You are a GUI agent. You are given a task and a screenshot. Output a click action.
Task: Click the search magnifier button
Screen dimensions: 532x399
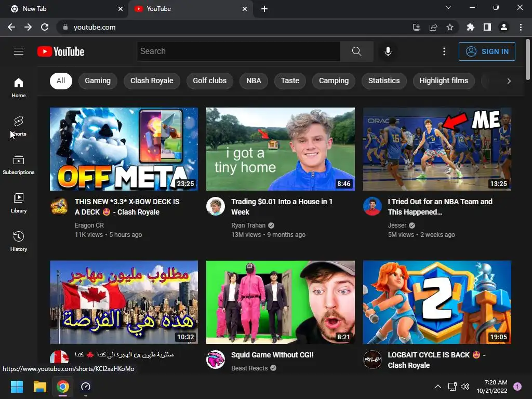[x=356, y=51]
